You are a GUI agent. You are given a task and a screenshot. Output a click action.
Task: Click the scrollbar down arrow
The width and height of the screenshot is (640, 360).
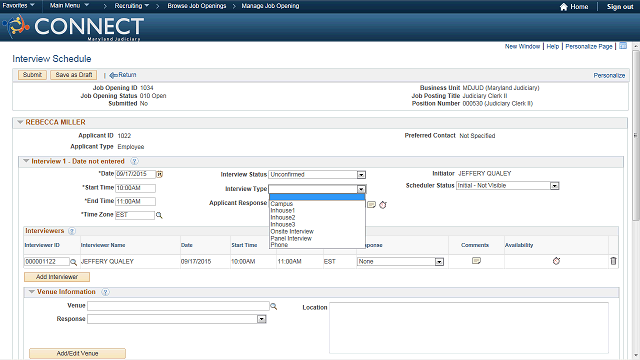636,356
